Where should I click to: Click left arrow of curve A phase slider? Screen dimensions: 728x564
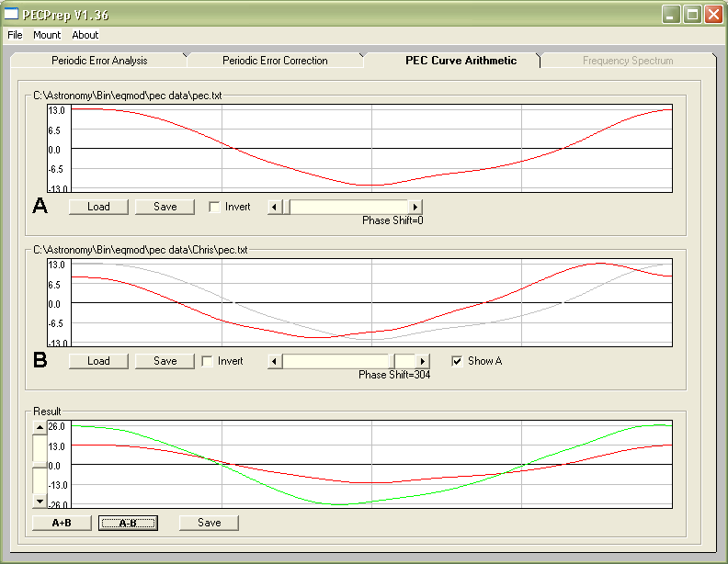tap(274, 208)
